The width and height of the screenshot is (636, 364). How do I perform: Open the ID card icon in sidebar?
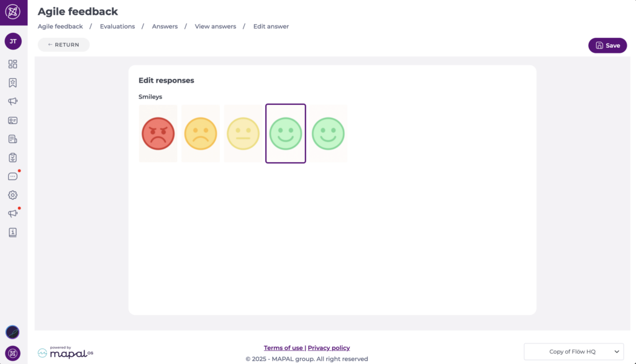pyautogui.click(x=13, y=121)
